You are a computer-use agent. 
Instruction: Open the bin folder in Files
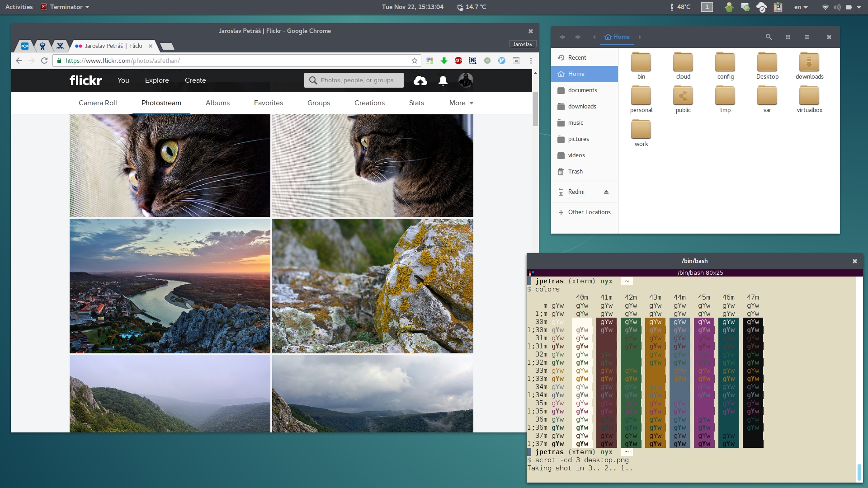coord(641,66)
